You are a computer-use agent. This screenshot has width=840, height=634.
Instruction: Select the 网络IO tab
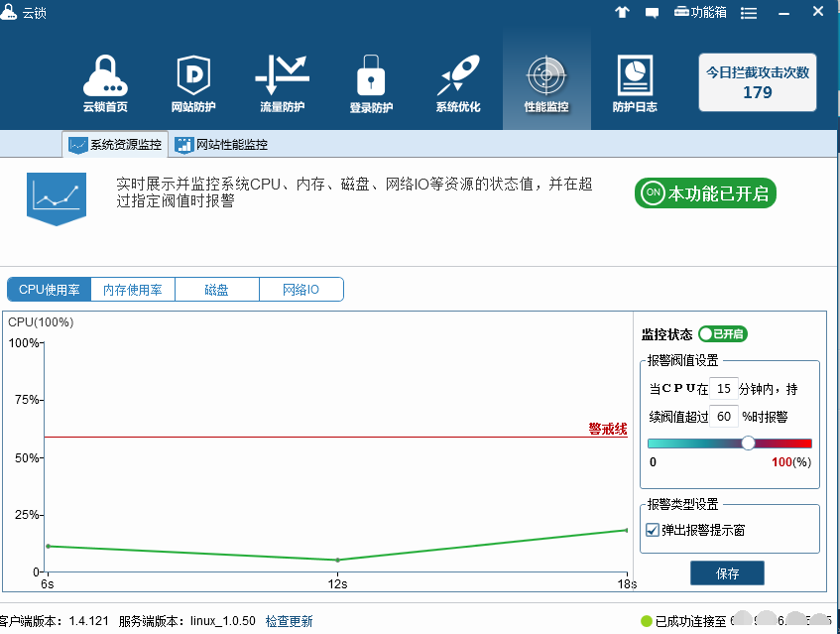click(300, 290)
